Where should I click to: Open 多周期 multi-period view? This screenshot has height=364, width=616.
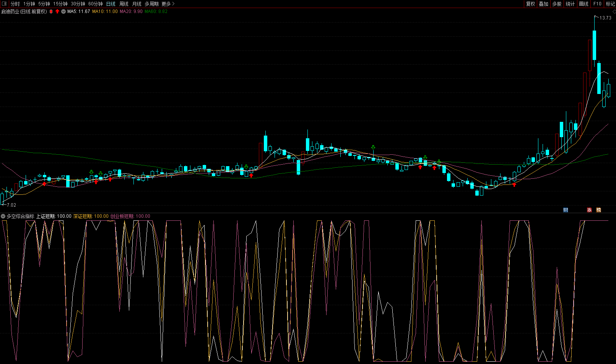(151, 4)
